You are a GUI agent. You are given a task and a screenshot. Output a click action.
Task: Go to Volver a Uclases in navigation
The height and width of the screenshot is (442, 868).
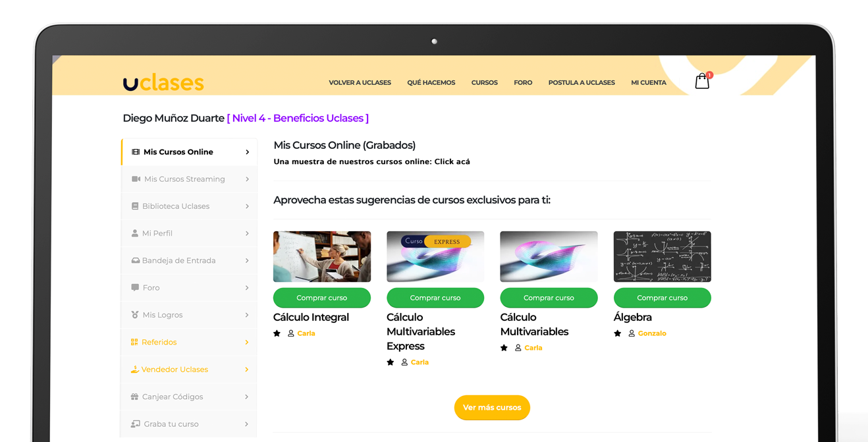click(360, 83)
